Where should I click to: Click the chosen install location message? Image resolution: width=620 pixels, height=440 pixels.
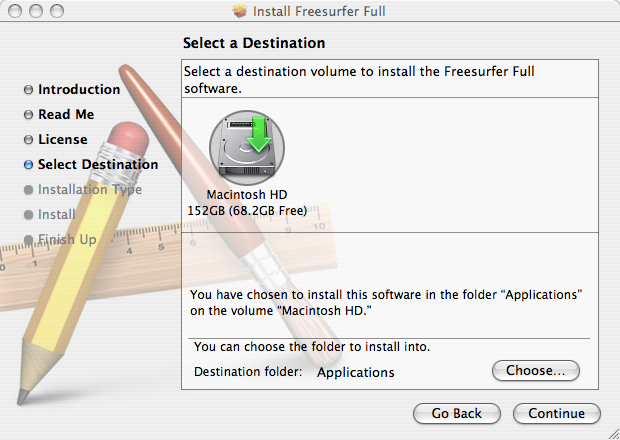click(386, 303)
